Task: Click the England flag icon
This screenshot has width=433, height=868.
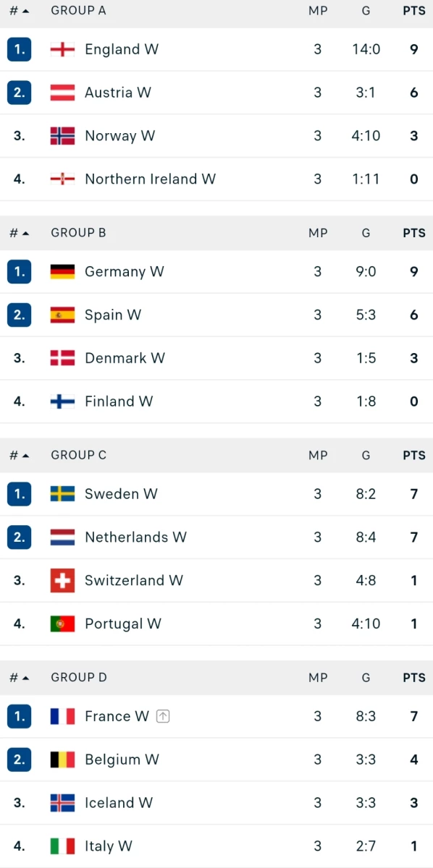Action: [62, 49]
